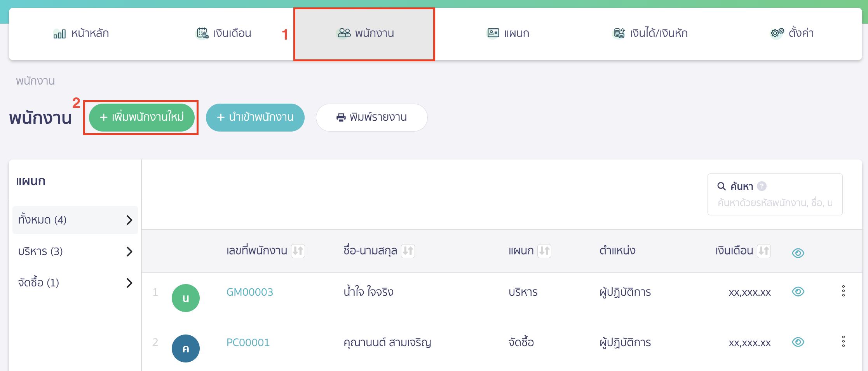The height and width of the screenshot is (371, 868).
Task: Switch to the พนักงาน tab
Action: (364, 33)
